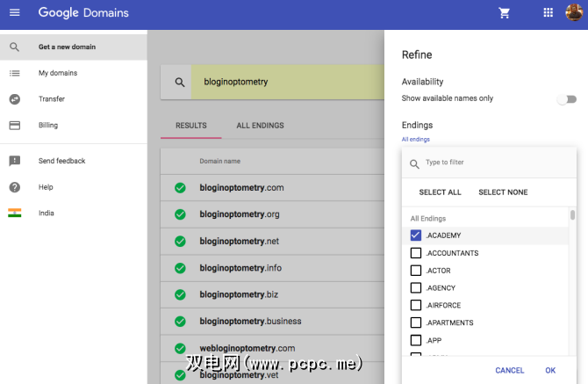Select bloginoptometry.net domain name
588x384 pixels.
tap(239, 242)
